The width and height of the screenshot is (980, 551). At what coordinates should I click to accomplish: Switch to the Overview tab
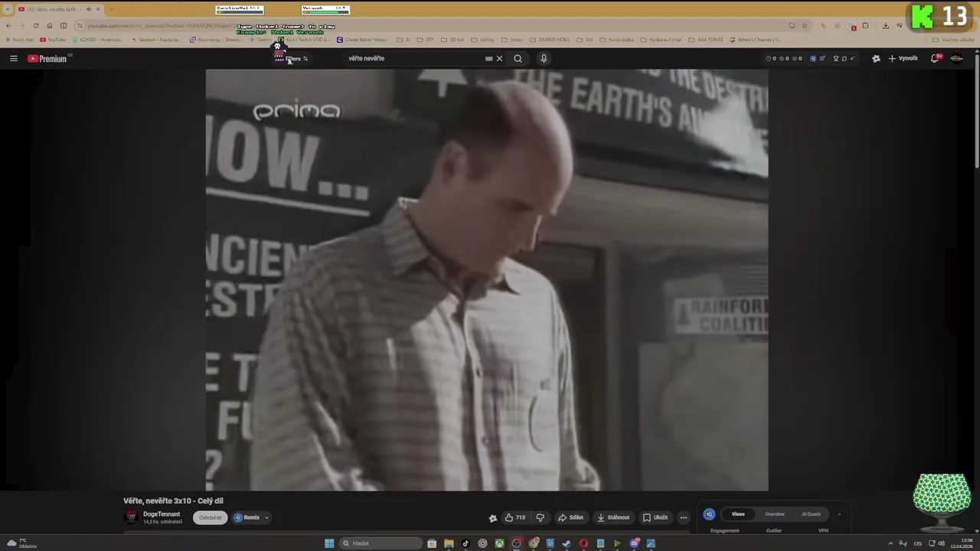tap(775, 514)
